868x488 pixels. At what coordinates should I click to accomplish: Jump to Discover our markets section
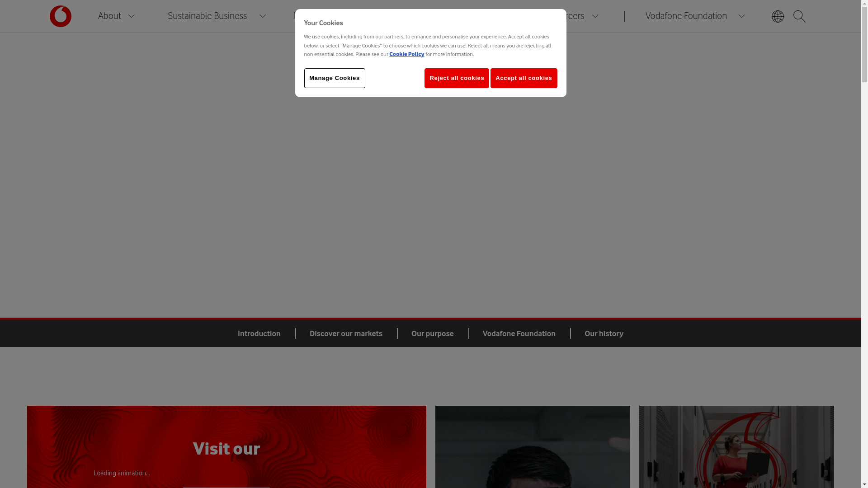coord(346,333)
